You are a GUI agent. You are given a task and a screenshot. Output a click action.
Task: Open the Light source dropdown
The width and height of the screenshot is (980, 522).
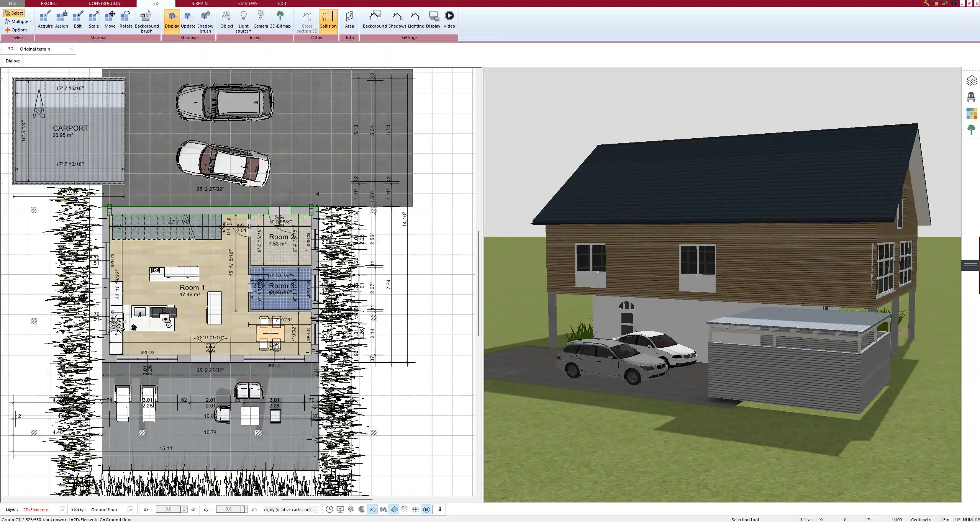244,22
